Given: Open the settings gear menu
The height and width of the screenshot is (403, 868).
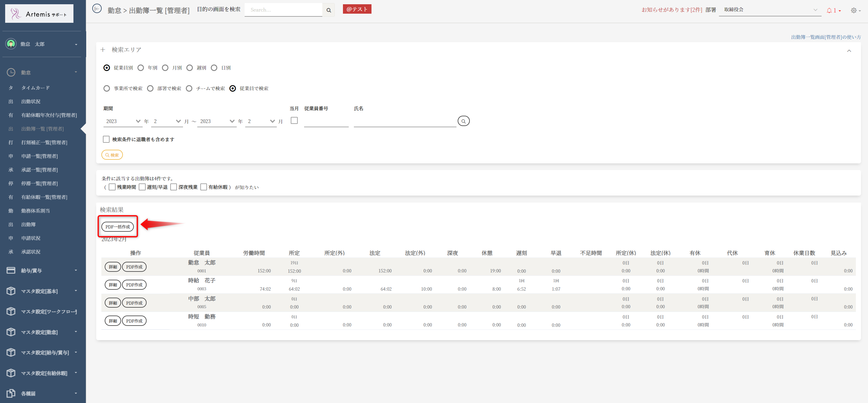Looking at the screenshot, I should 853,10.
